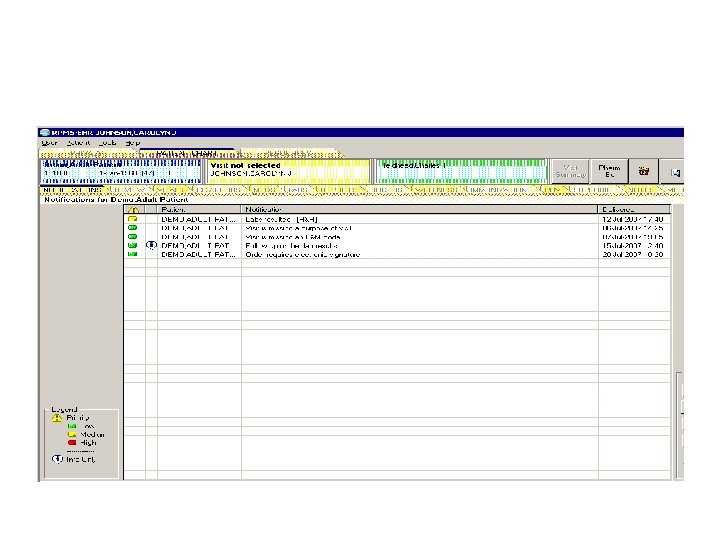Image resolution: width=720 pixels, height=540 pixels.
Task: Open the Patient menu
Action: tap(78, 143)
